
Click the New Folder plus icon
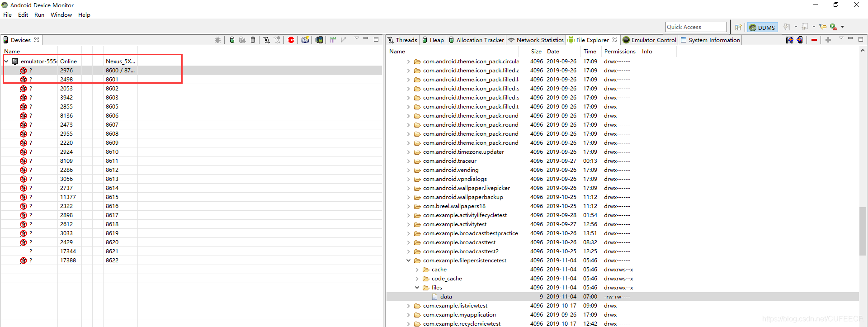coord(828,40)
